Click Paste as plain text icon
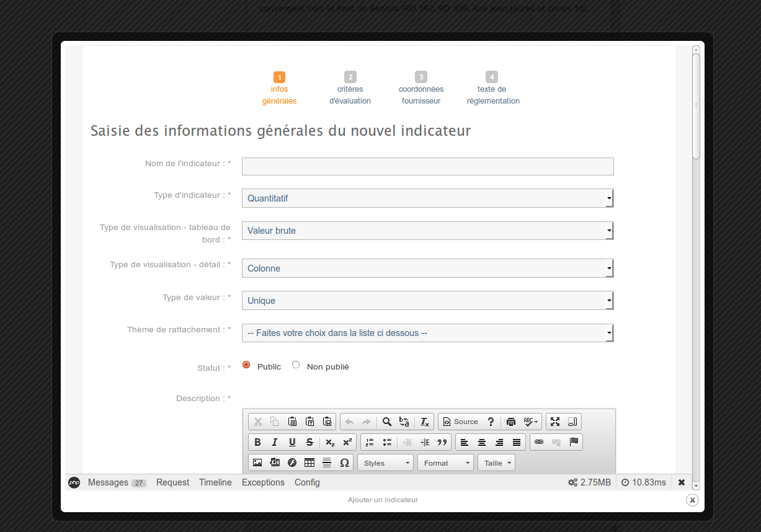Image resolution: width=761 pixels, height=532 pixels. click(x=310, y=422)
